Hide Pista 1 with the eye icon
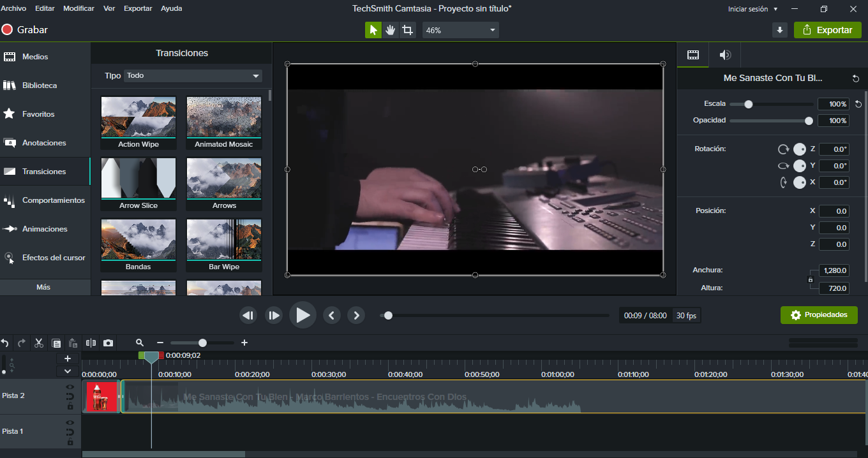 70,422
